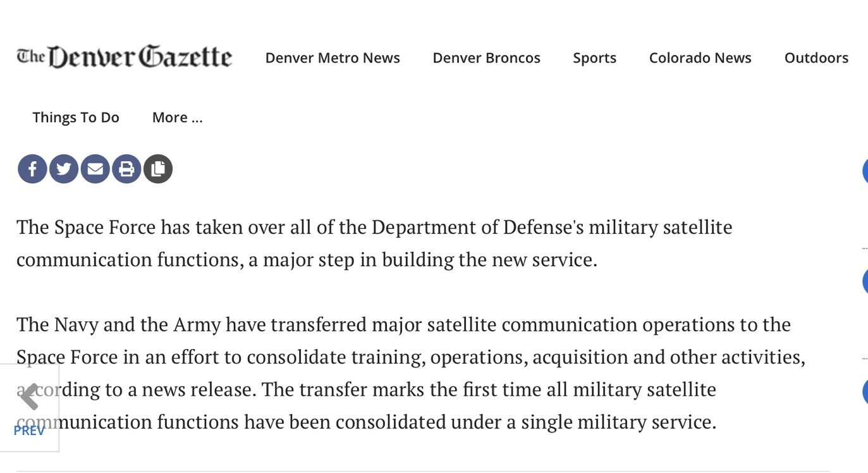Click the paragraph starting "The Space Force has taken"
The height and width of the screenshot is (473, 868).
pyautogui.click(x=374, y=243)
